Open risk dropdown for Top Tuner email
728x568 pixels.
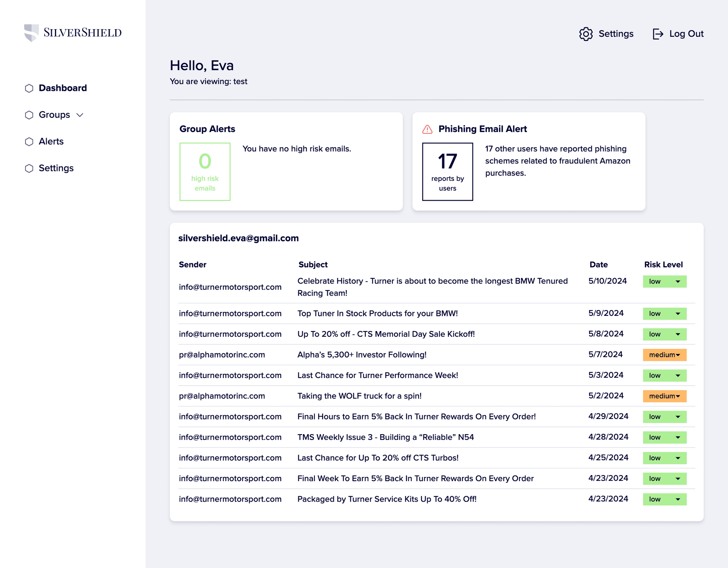pos(665,314)
